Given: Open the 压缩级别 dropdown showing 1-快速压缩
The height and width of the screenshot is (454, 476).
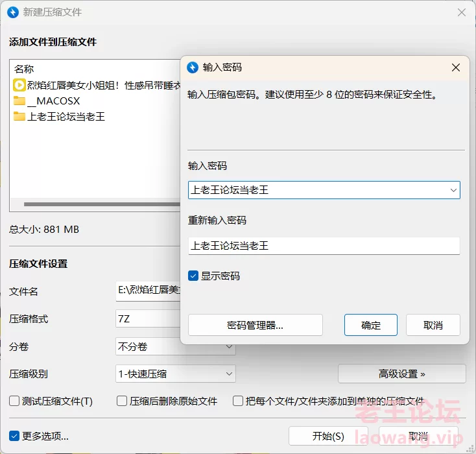Looking at the screenshot, I should click(x=176, y=374).
